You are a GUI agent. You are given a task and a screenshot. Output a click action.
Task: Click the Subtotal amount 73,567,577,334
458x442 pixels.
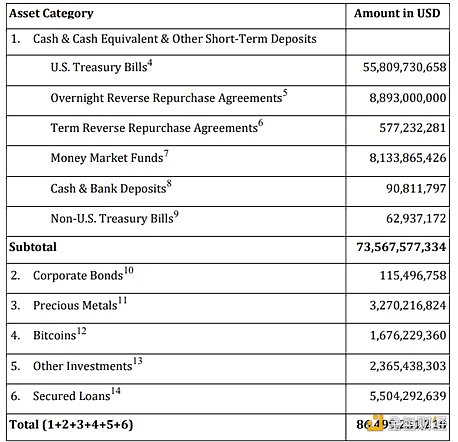[x=401, y=247]
